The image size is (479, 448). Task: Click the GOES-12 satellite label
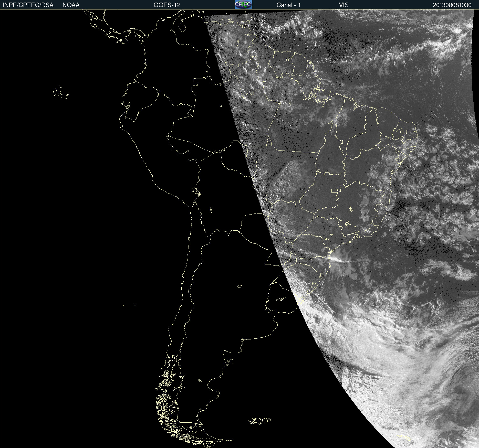click(x=167, y=5)
